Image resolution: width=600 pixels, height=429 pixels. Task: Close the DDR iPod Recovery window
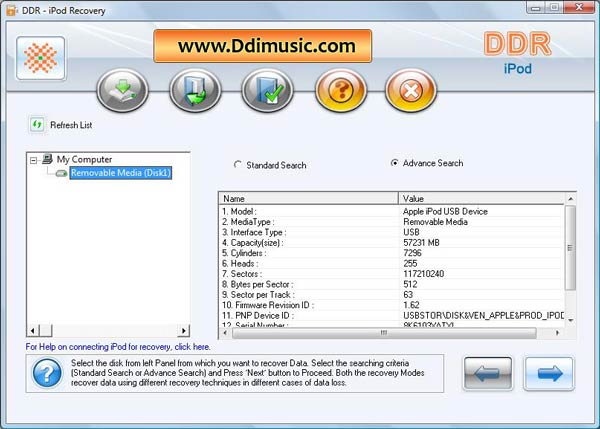[x=579, y=7]
